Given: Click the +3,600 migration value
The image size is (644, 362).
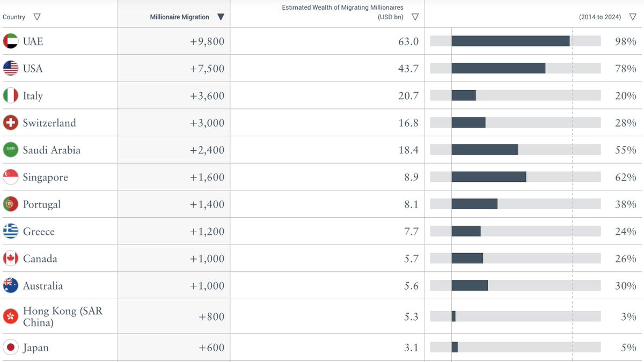Looking at the screenshot, I should click(207, 96).
